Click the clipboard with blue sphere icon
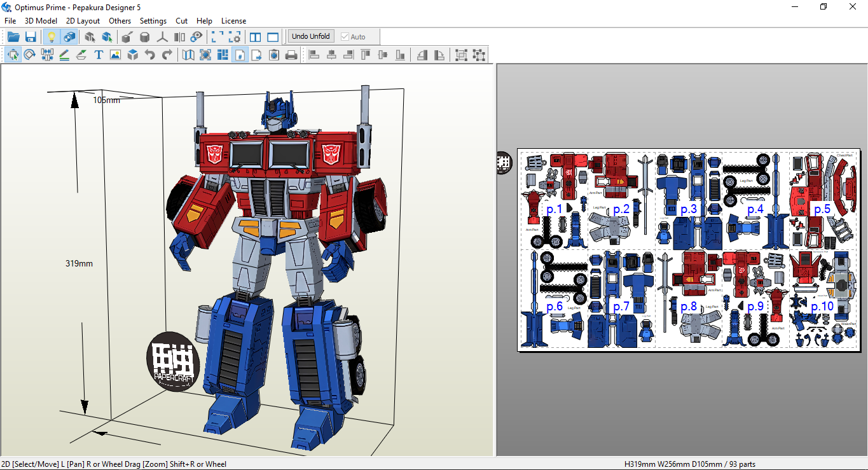Viewport: 868px width, 470px height. pyautogui.click(x=274, y=55)
